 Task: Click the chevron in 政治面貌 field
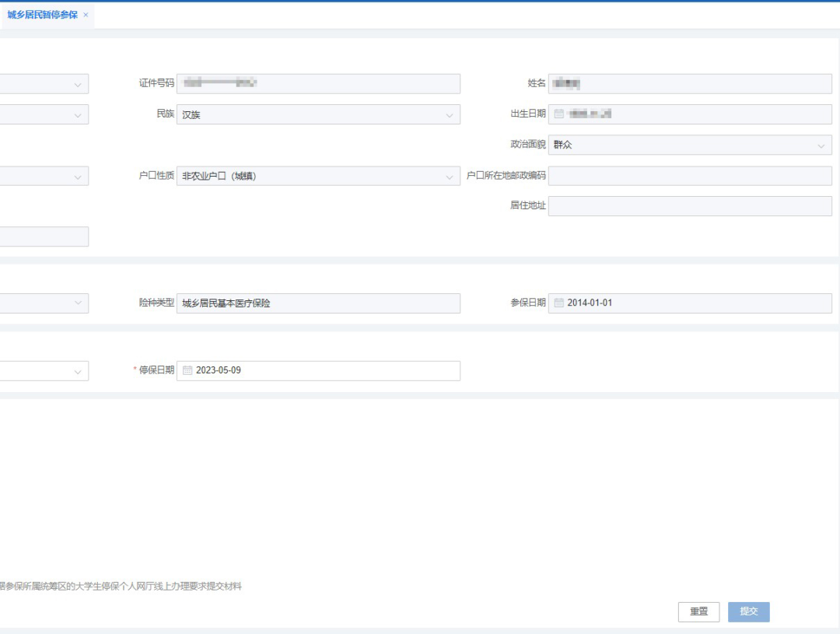tap(821, 145)
